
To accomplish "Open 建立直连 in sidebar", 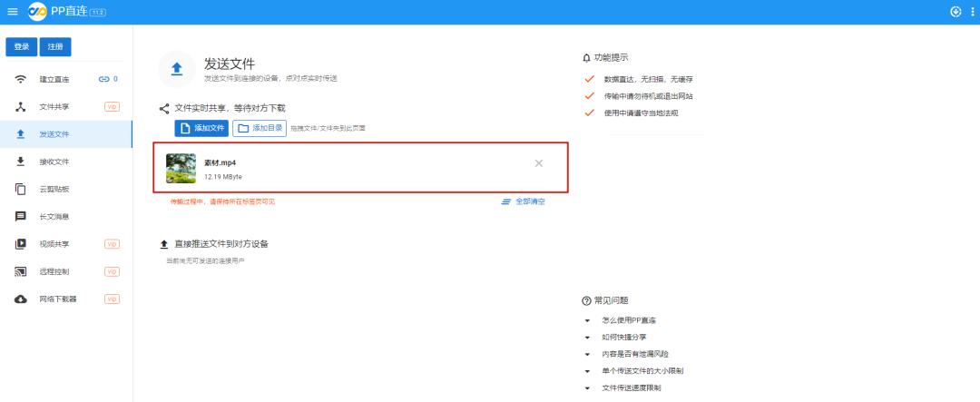I will tap(66, 79).
